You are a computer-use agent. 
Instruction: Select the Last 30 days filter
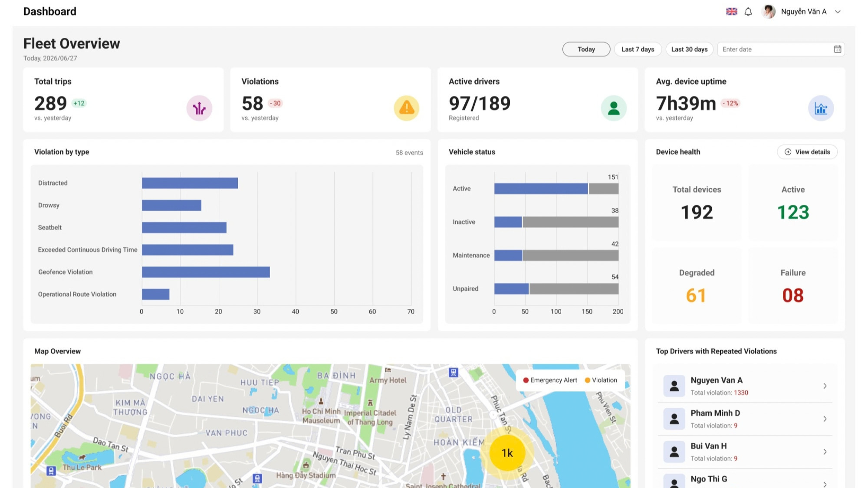(x=689, y=49)
